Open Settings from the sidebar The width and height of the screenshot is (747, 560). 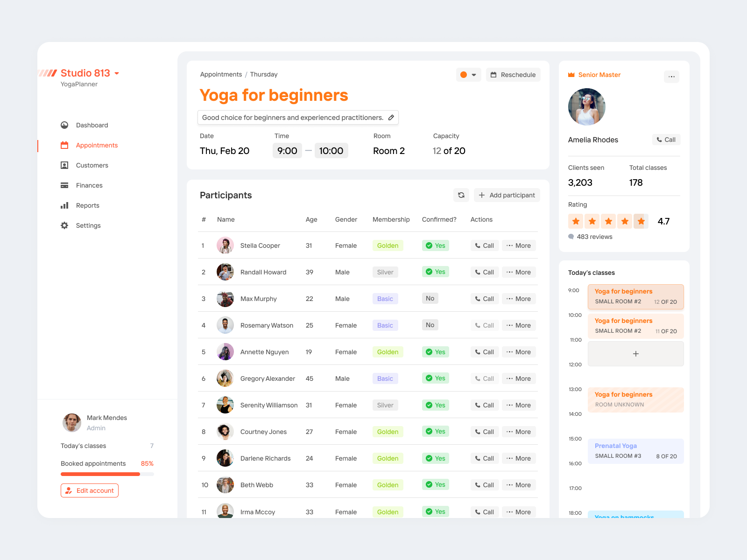(x=88, y=225)
